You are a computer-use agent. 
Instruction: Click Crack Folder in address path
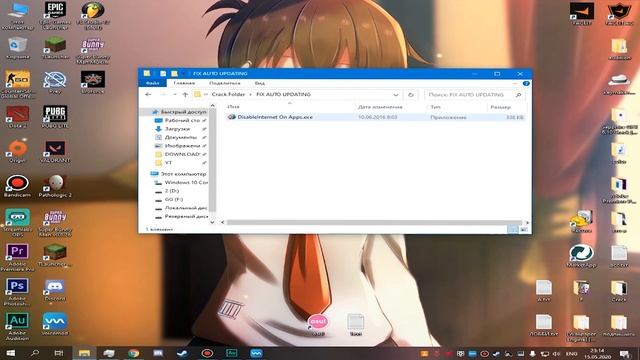tap(228, 94)
